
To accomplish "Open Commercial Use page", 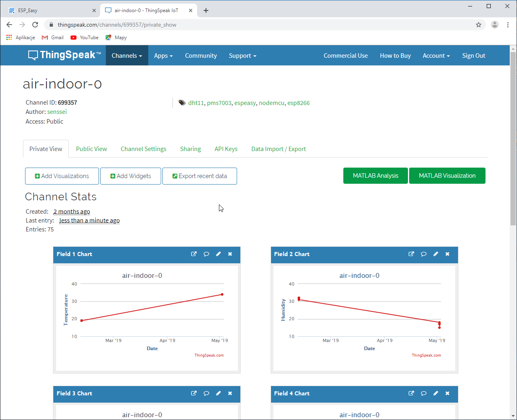I will click(x=346, y=56).
